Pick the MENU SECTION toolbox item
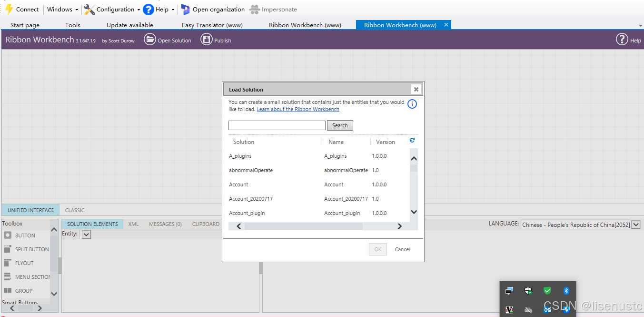644x317 pixels. [x=26, y=277]
